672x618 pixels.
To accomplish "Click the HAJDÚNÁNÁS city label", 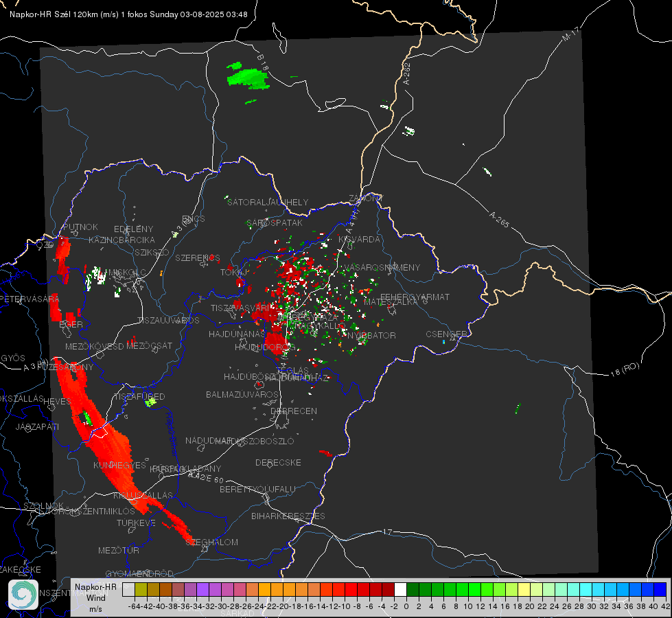I will tap(237, 334).
